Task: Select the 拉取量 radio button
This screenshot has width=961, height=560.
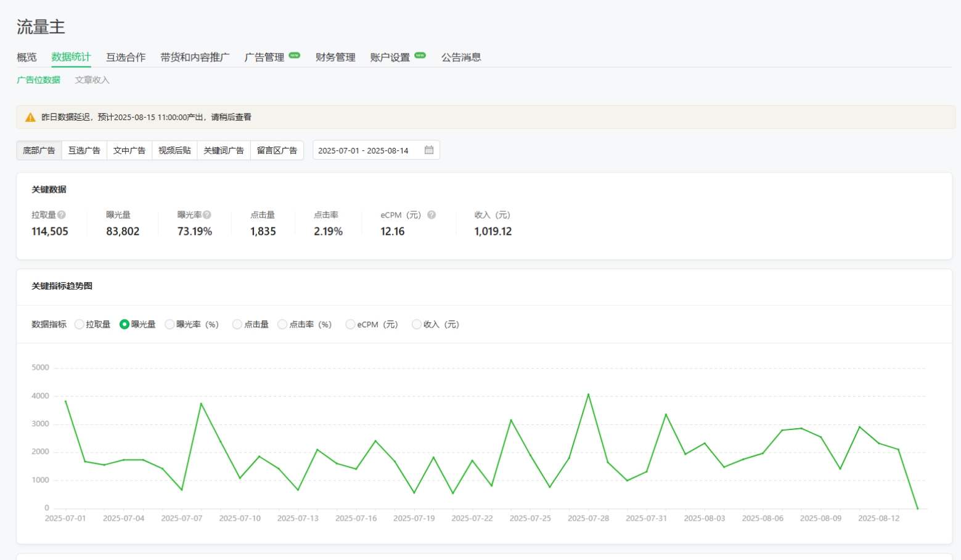Action: (x=79, y=325)
